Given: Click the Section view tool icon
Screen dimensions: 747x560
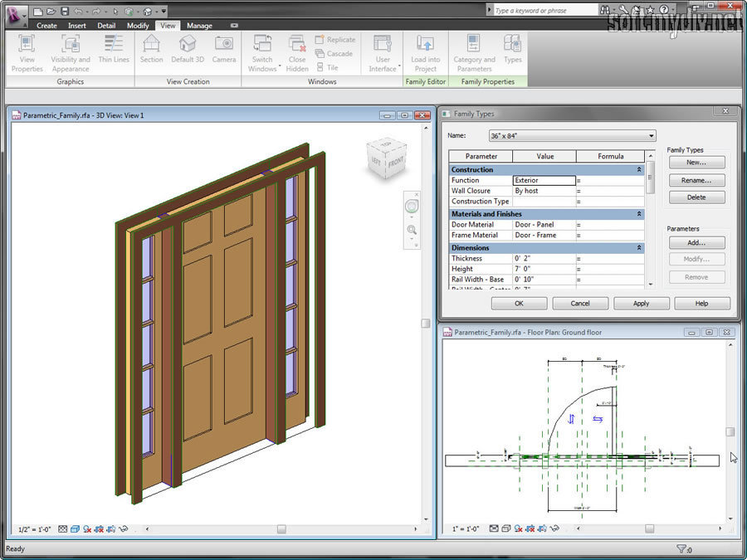Looking at the screenshot, I should coord(151,45).
